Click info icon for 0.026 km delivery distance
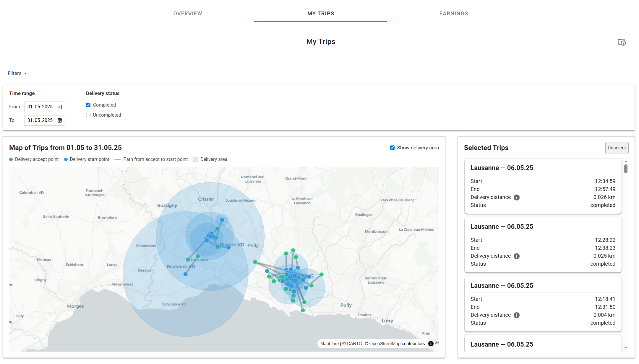 tap(516, 197)
